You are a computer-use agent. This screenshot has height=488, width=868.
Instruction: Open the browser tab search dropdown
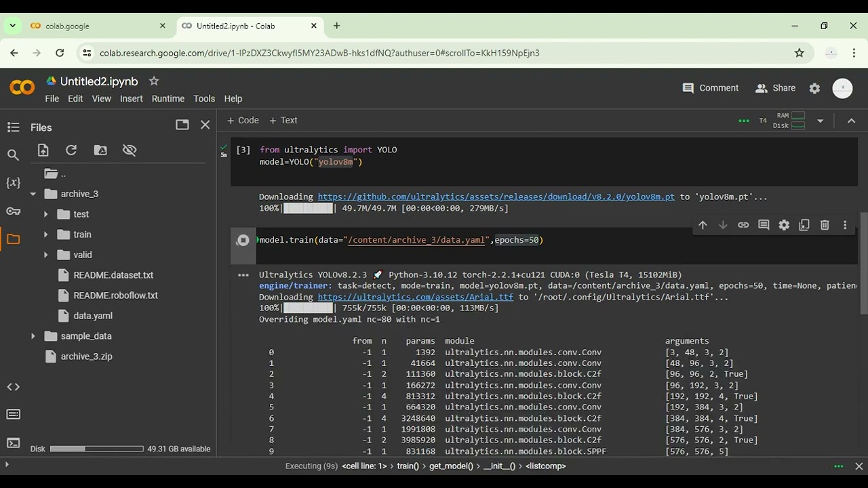(x=12, y=26)
